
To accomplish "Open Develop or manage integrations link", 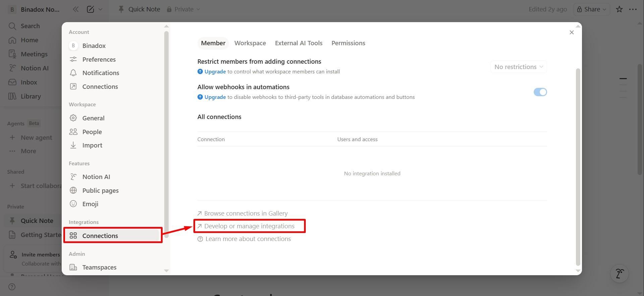I will click(246, 226).
